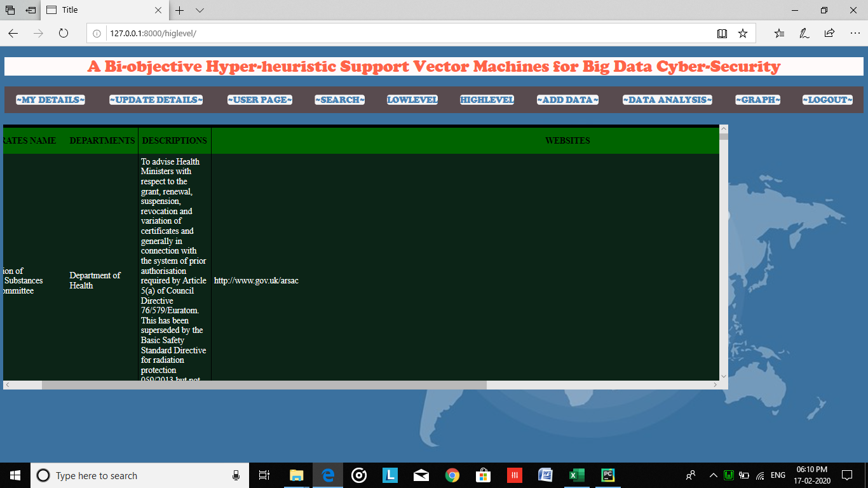Click the DEPARTMENTS column header
Viewport: 868px width, 488px height.
tap(102, 140)
